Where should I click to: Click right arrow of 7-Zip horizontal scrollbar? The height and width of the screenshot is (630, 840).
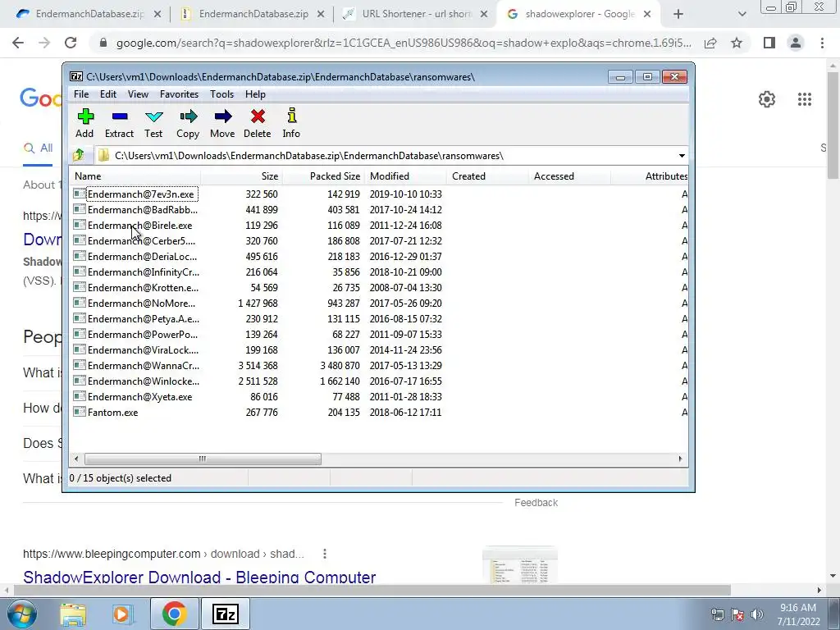tap(680, 459)
